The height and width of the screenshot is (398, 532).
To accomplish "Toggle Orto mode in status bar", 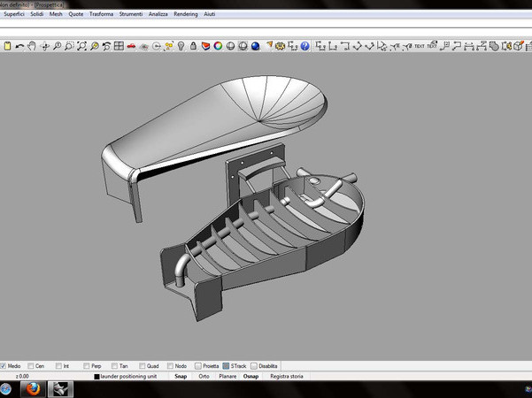I will click(x=204, y=377).
